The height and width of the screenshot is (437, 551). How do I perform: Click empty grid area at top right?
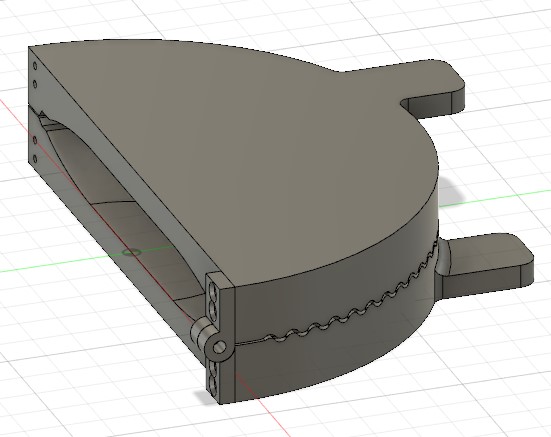499,28
